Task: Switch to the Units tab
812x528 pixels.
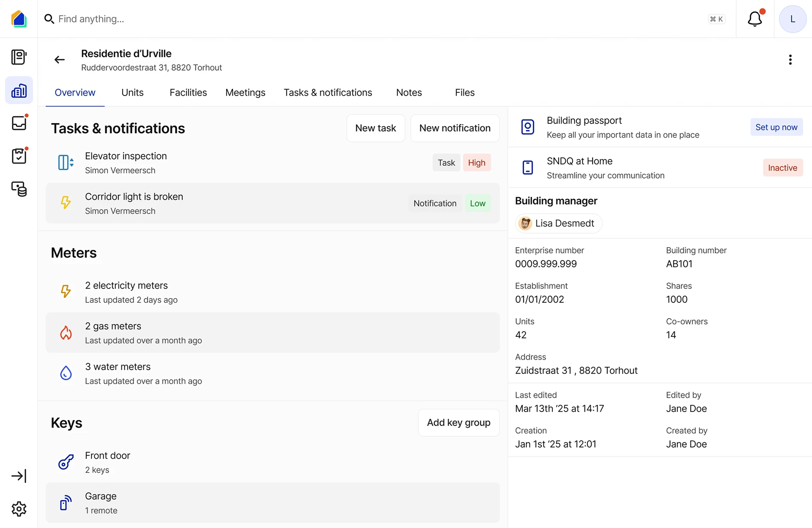Action: (x=132, y=93)
